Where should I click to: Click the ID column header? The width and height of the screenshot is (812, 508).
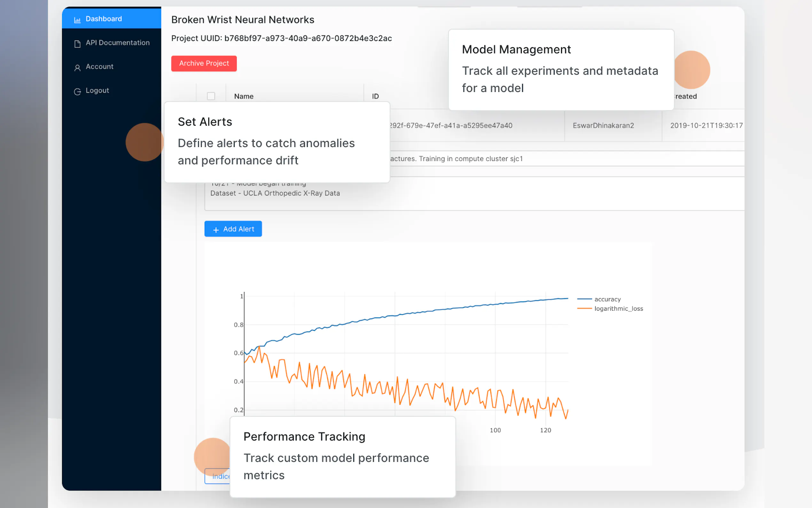tap(375, 96)
